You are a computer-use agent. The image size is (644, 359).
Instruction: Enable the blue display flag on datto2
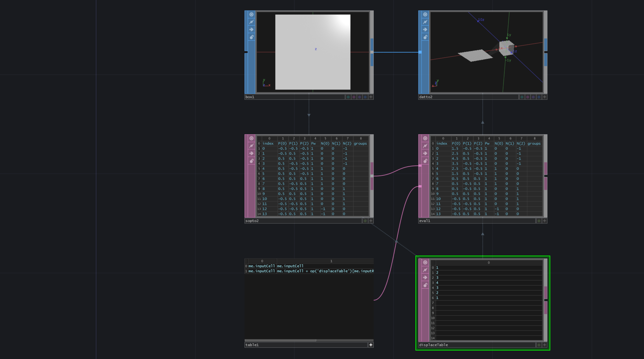(x=539, y=97)
